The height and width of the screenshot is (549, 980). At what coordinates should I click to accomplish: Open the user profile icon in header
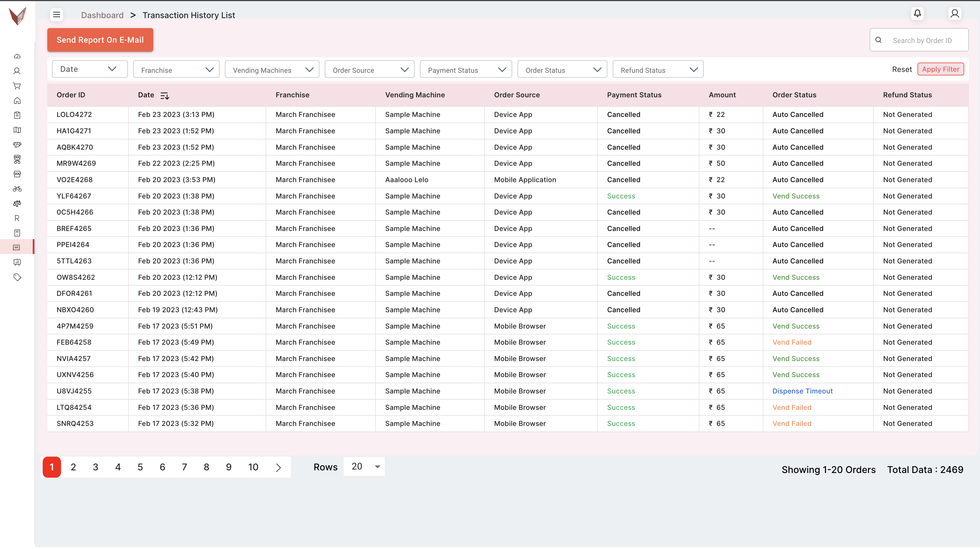[955, 14]
